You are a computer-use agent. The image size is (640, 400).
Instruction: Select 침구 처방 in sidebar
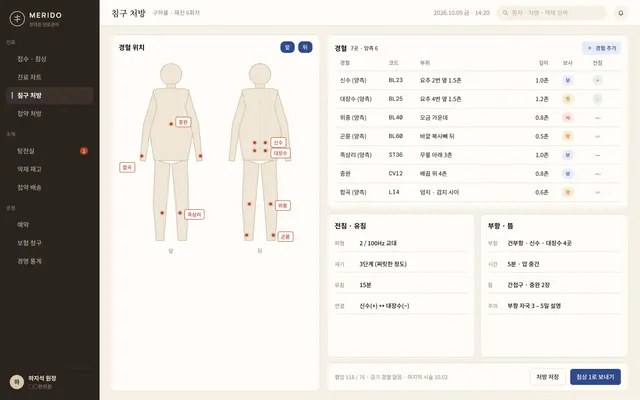pyautogui.click(x=49, y=95)
